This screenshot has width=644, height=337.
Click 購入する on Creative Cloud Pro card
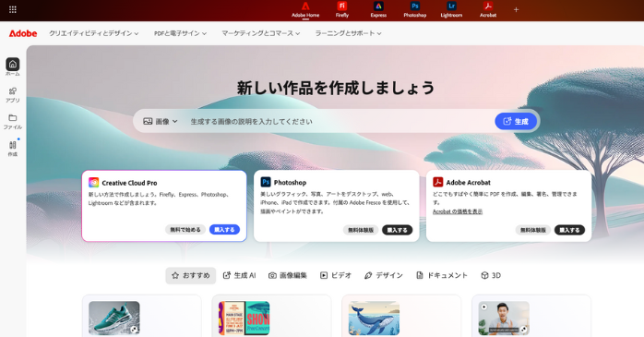[224, 230]
